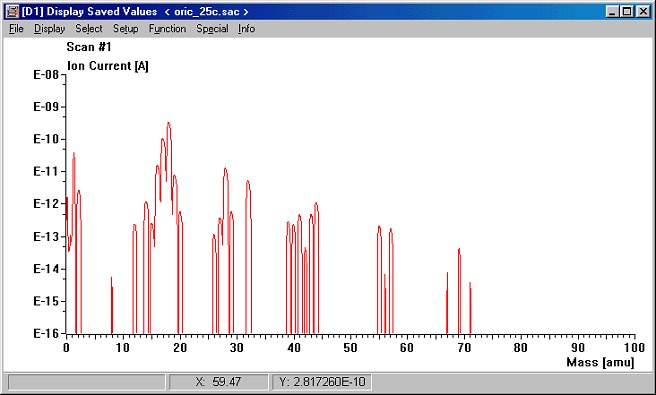Screen dimensions: 656x395
Task: Open the Special menu
Action: [212, 28]
